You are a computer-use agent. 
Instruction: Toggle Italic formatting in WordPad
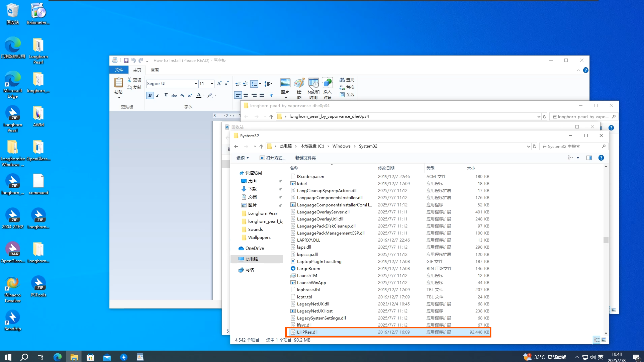coord(158,95)
